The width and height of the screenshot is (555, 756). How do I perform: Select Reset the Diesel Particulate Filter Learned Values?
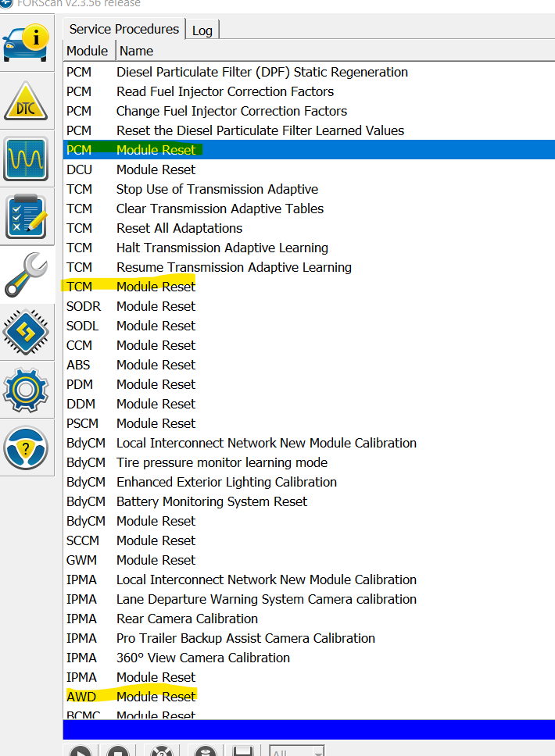[x=309, y=130]
